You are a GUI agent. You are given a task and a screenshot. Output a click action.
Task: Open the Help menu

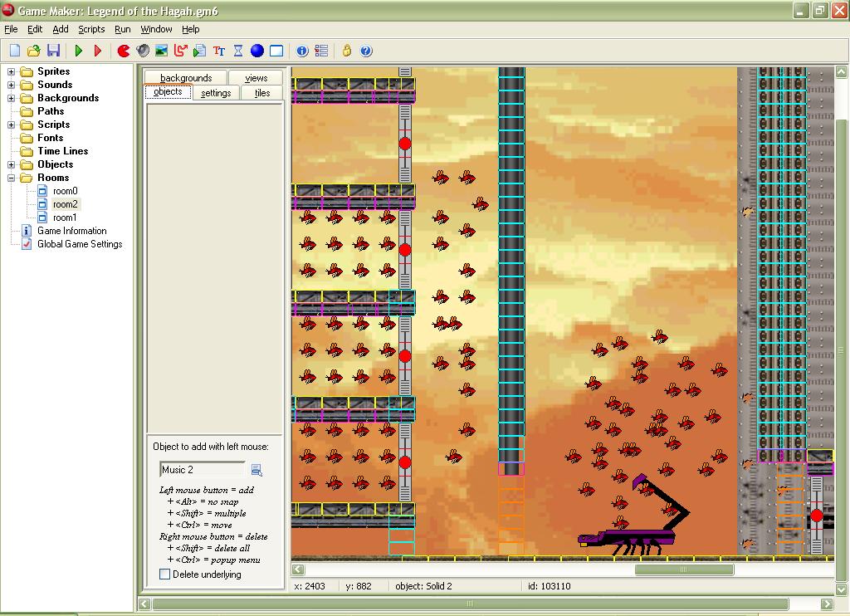pos(190,29)
